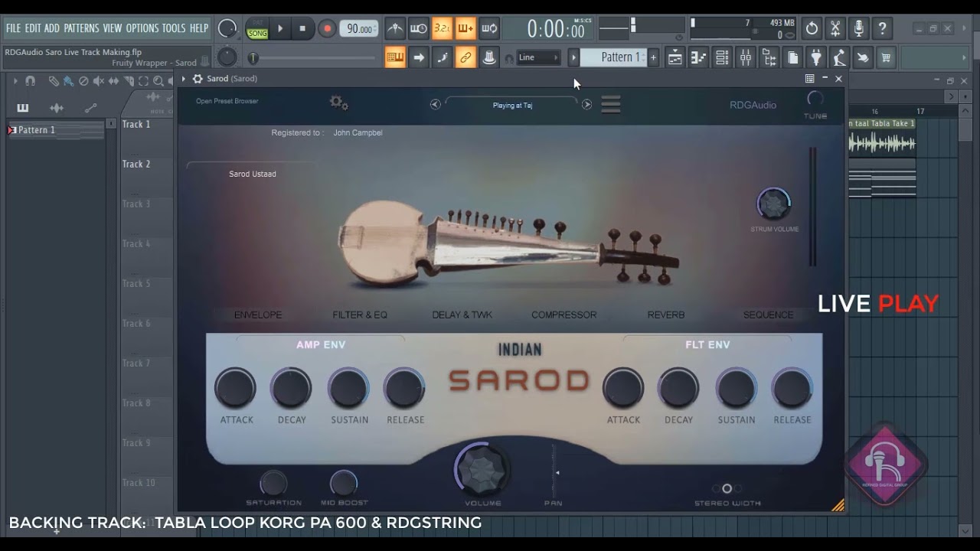Click Sarod window detached grid icon

809,79
